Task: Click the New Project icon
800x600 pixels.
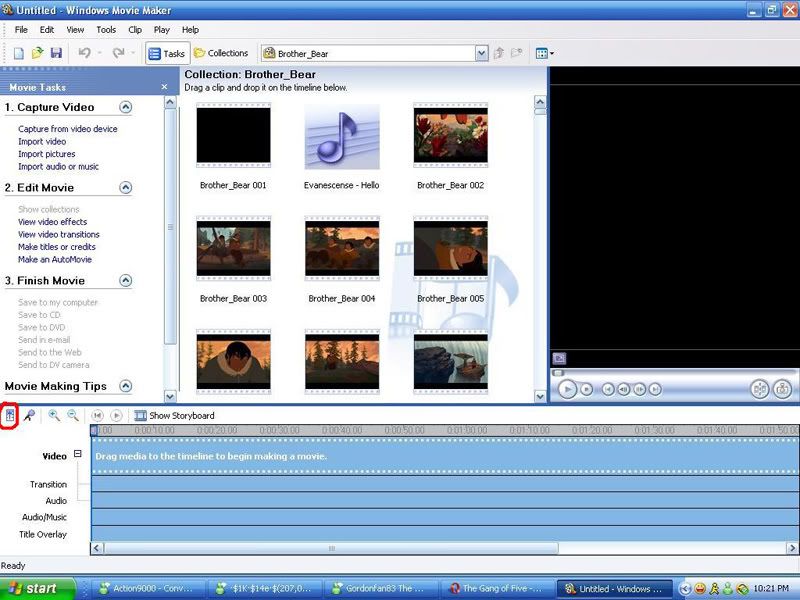Action: [x=18, y=53]
